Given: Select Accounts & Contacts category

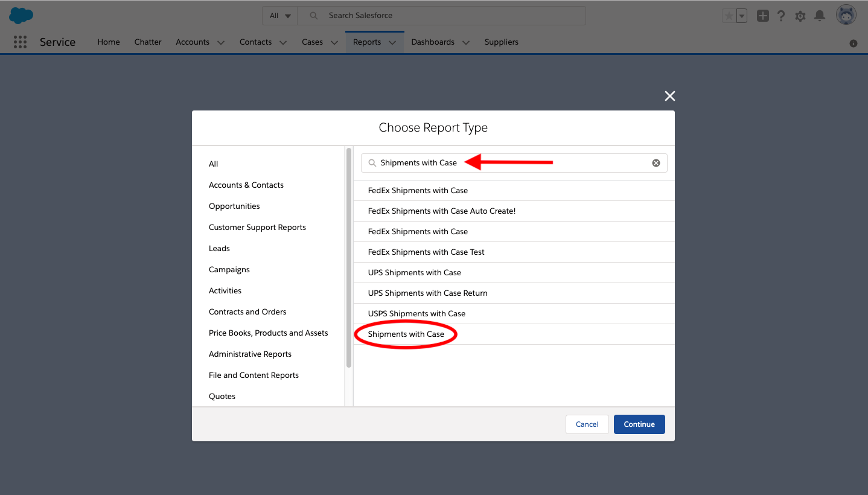Looking at the screenshot, I should (x=246, y=185).
